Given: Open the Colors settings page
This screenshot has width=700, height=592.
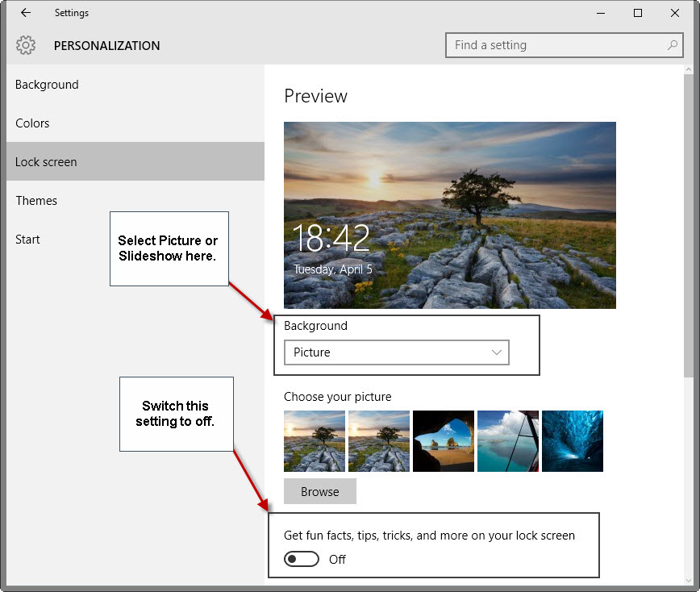Looking at the screenshot, I should click(135, 123).
